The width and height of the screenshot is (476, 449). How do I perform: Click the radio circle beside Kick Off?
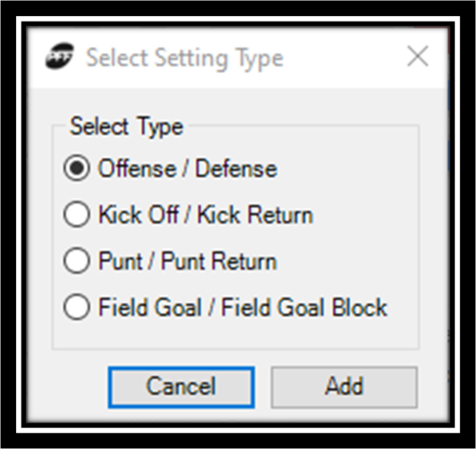point(77,215)
